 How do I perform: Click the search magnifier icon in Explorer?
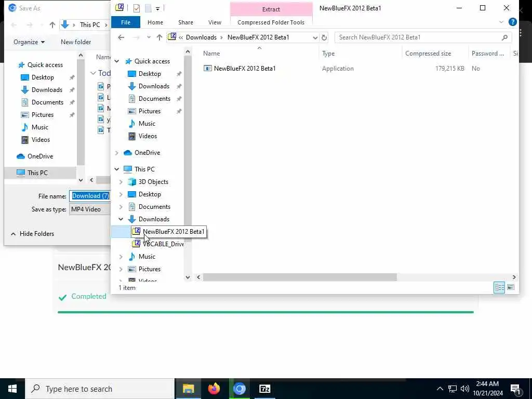pos(504,37)
